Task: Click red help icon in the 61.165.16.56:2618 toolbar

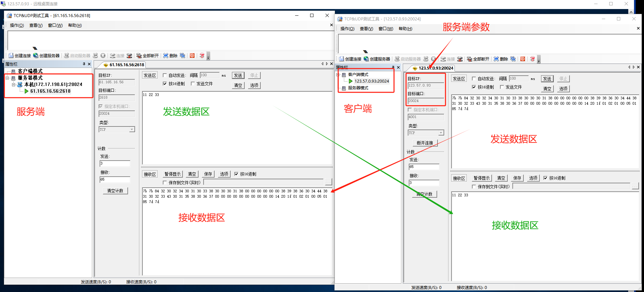Action: click(x=202, y=56)
